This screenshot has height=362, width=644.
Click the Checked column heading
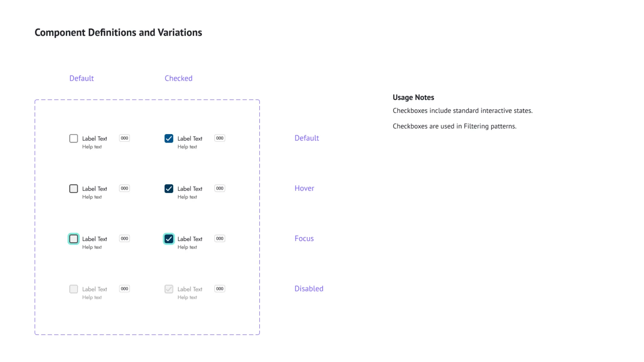[178, 78]
